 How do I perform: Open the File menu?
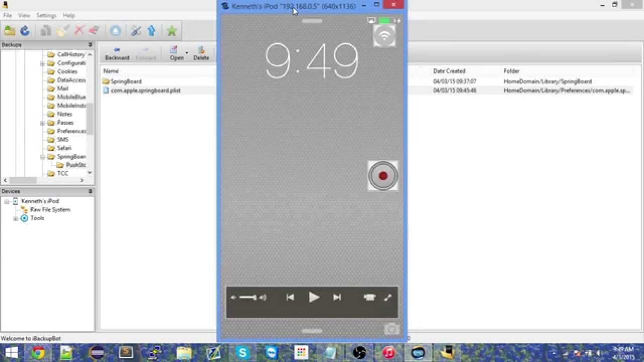pyautogui.click(x=8, y=16)
